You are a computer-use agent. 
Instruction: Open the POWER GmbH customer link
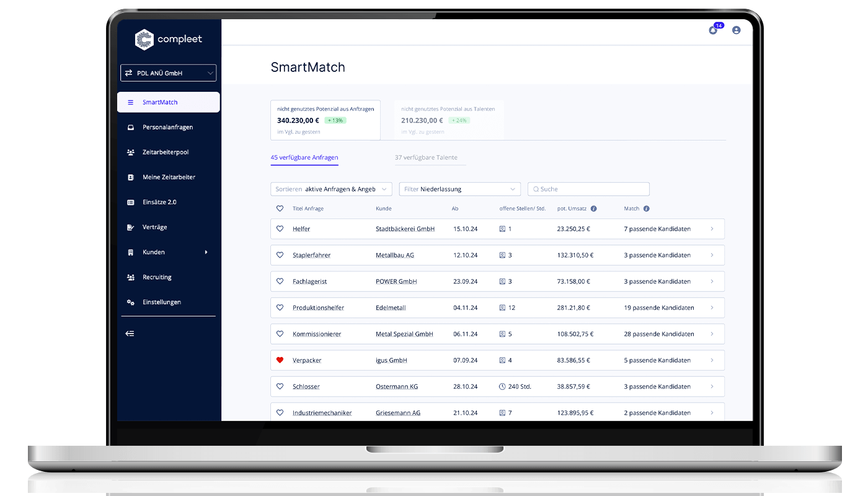(x=396, y=281)
